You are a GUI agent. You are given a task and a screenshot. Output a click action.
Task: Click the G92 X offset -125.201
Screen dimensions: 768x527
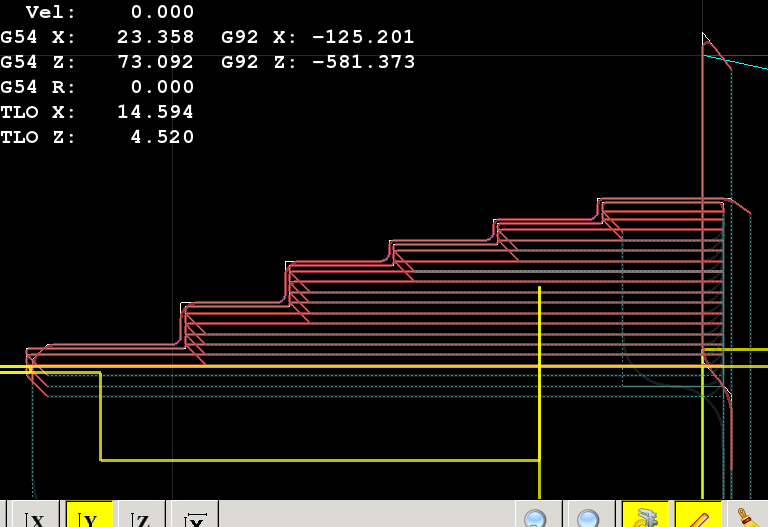[x=363, y=38]
